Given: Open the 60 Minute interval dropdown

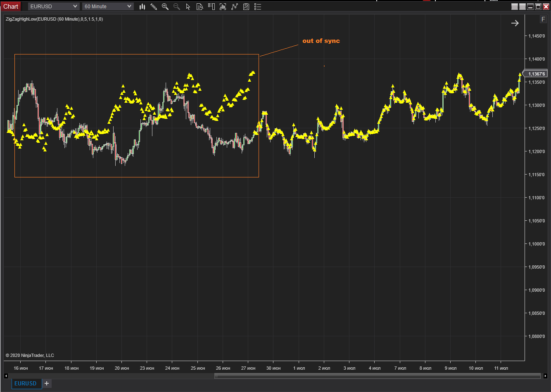Looking at the screenshot, I should click(x=108, y=7).
